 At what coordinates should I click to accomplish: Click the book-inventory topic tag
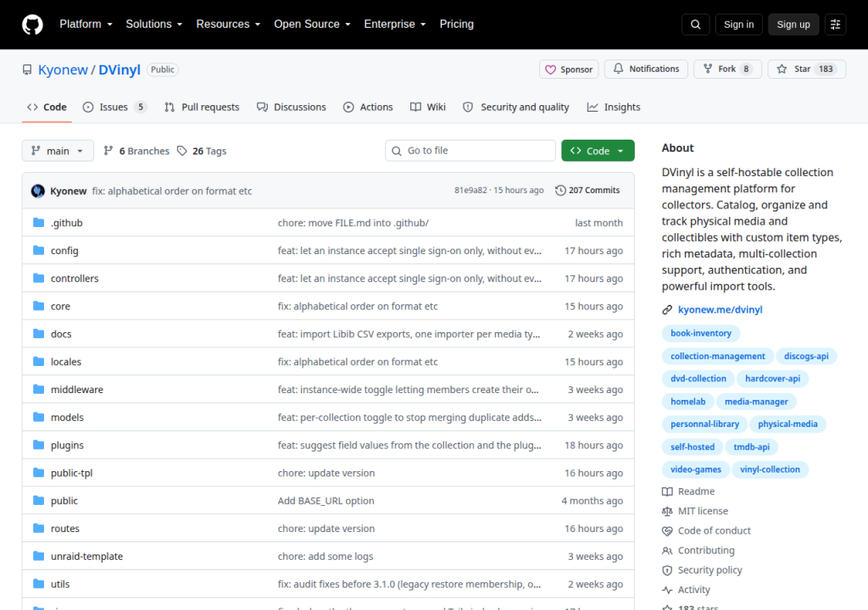[x=701, y=333]
